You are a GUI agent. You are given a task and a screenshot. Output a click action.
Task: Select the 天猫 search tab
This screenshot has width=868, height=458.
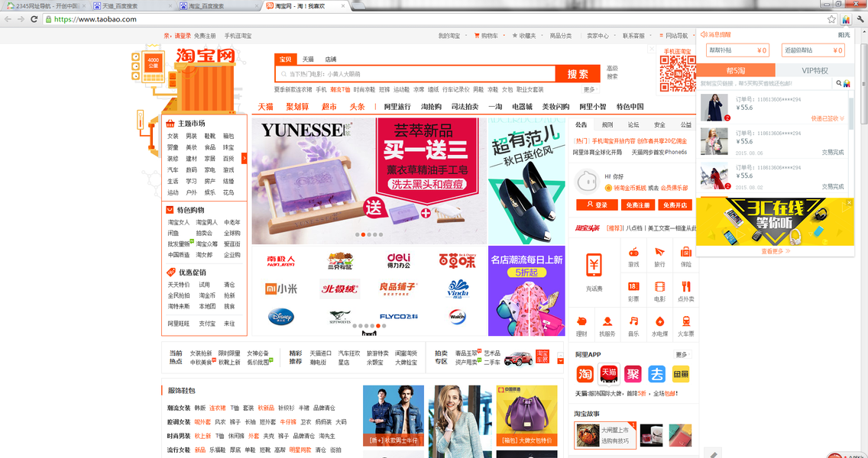[308, 60]
